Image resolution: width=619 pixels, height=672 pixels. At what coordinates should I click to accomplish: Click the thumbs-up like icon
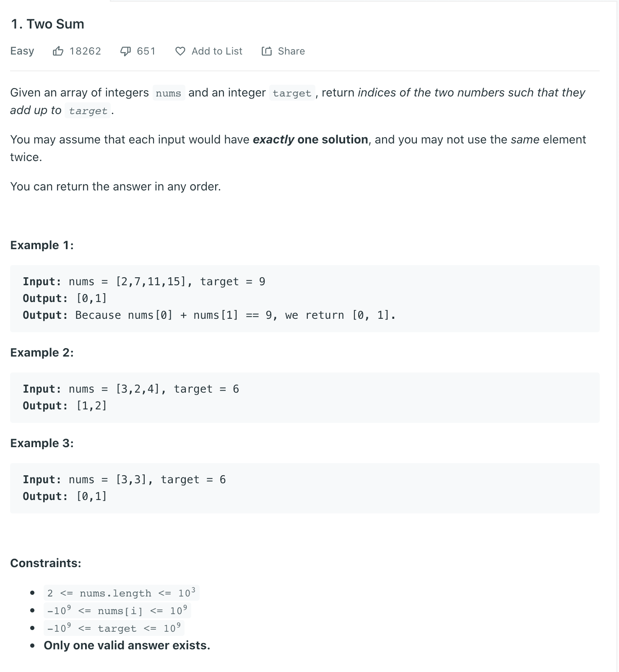(x=58, y=51)
